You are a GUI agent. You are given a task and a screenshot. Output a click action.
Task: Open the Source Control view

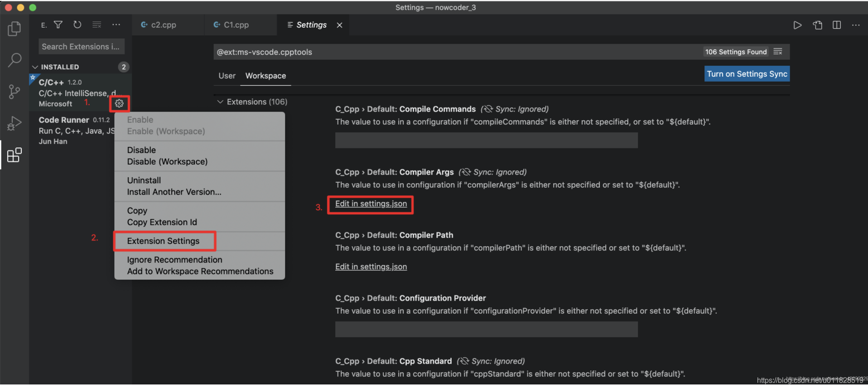(14, 92)
